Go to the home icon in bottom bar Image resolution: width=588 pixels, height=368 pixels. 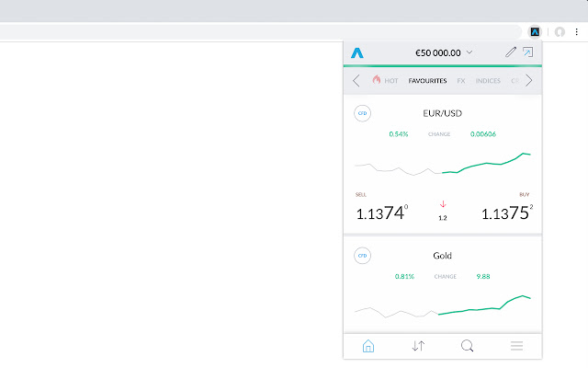point(368,346)
